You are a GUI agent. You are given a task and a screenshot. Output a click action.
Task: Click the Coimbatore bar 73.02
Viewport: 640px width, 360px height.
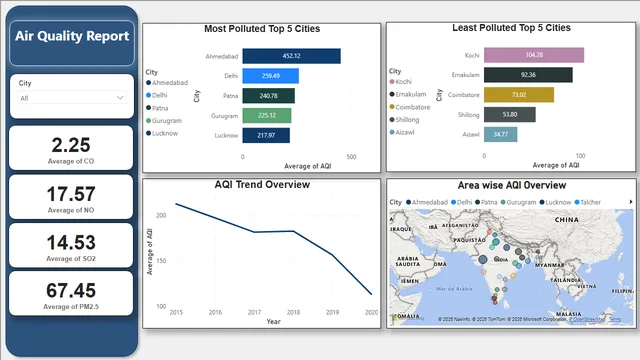519,95
